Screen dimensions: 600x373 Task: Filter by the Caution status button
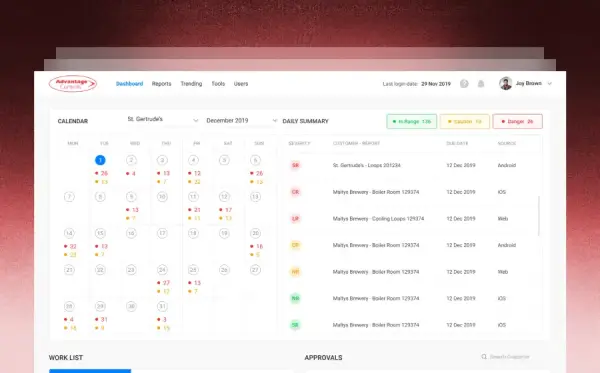[x=465, y=121]
